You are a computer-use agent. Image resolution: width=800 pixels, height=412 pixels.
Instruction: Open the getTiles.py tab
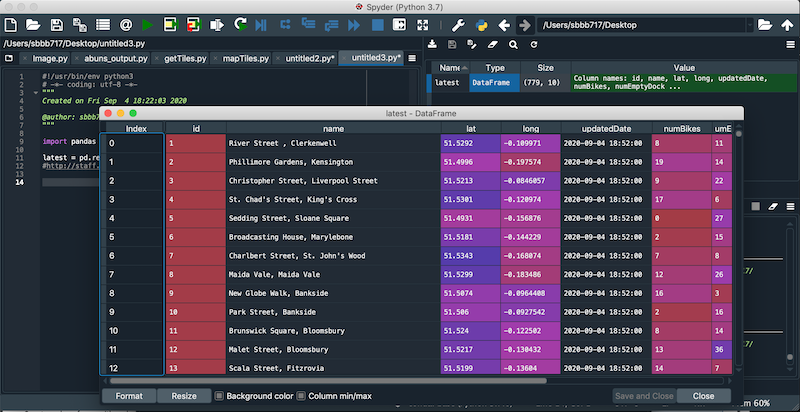[x=185, y=59]
